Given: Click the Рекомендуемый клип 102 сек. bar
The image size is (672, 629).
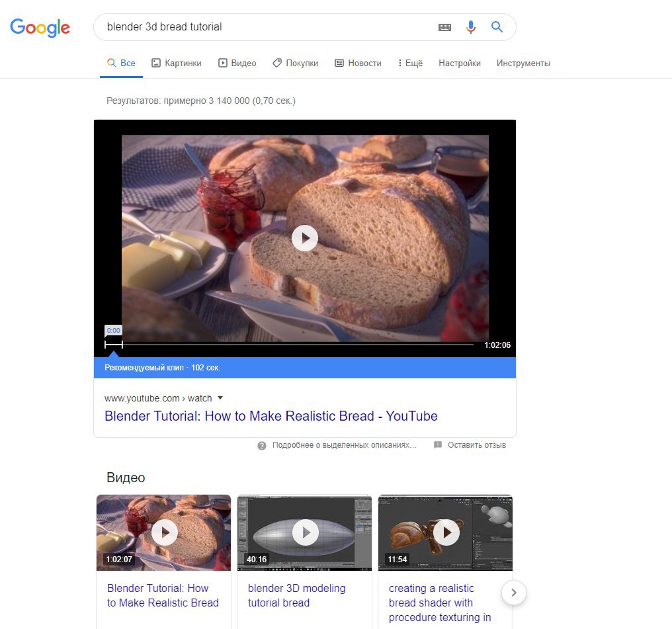Looking at the screenshot, I should [305, 368].
